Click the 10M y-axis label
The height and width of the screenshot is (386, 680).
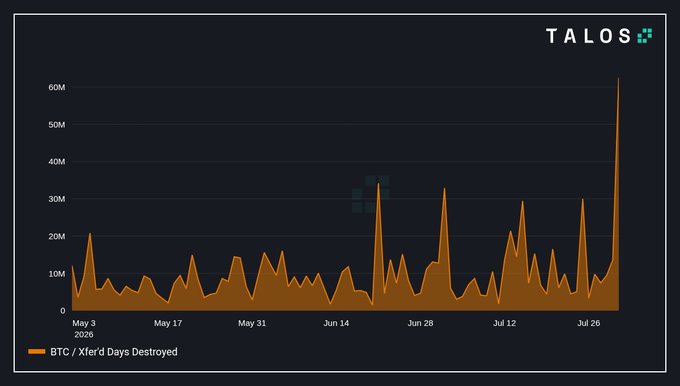coord(57,274)
